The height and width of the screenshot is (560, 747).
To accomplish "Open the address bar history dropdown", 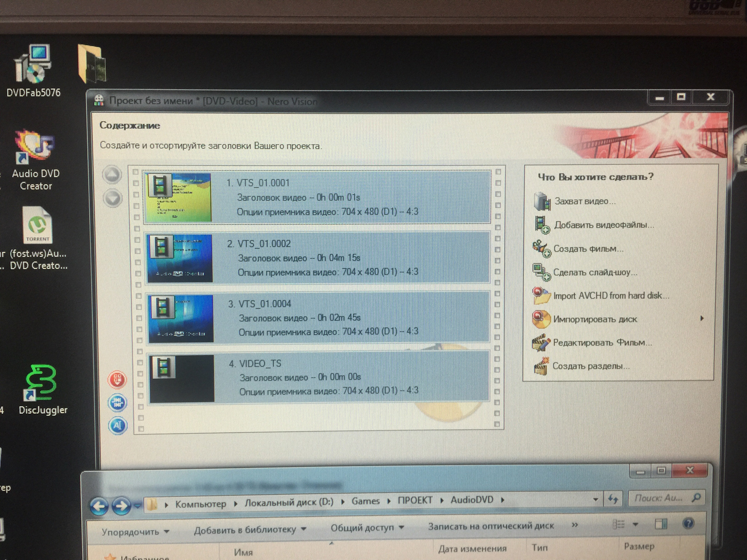I will (x=595, y=499).
